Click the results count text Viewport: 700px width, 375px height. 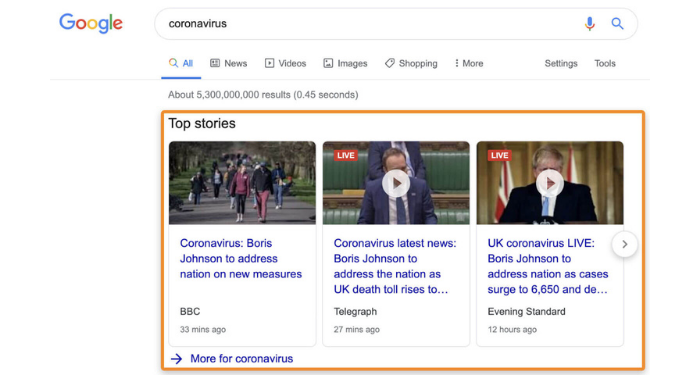(263, 95)
